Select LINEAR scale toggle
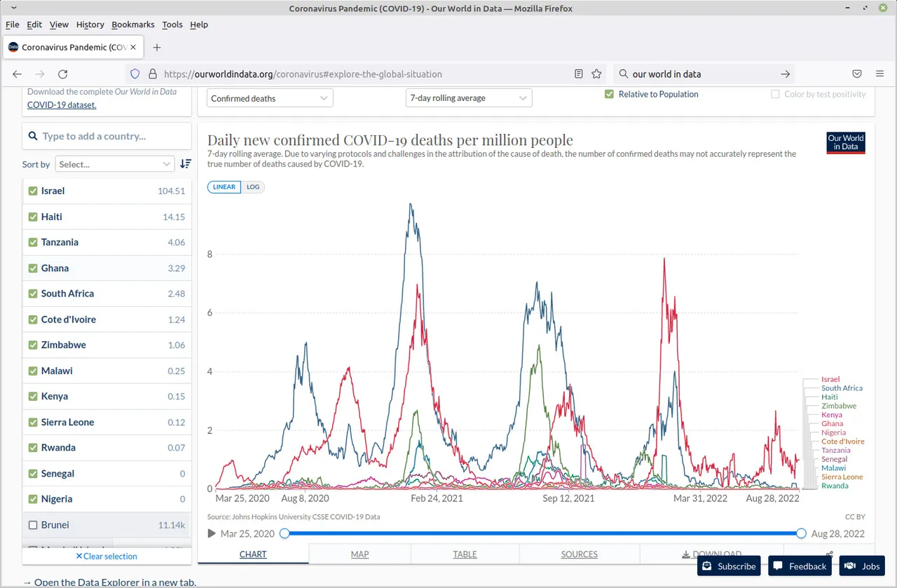 tap(224, 187)
